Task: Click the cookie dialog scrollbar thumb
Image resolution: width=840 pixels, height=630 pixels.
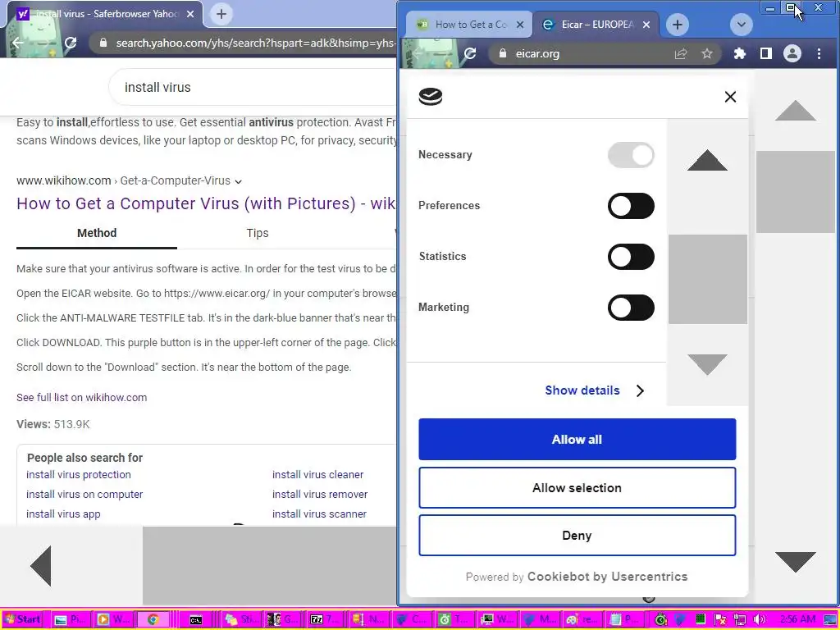Action: coord(708,279)
